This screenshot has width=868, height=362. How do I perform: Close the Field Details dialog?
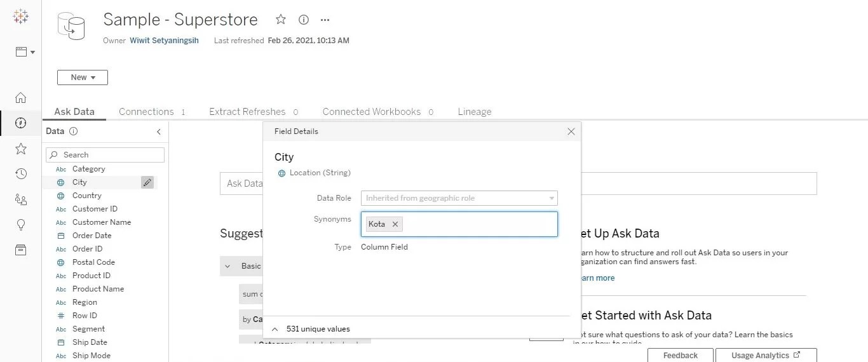571,131
